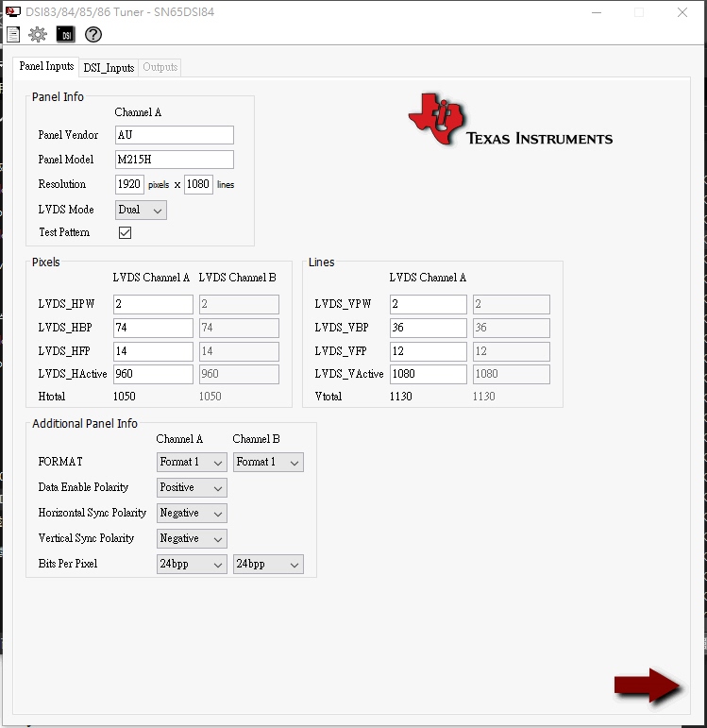The height and width of the screenshot is (728, 707).
Task: Click Channel A LVDS_VPW field
Action: (x=428, y=304)
